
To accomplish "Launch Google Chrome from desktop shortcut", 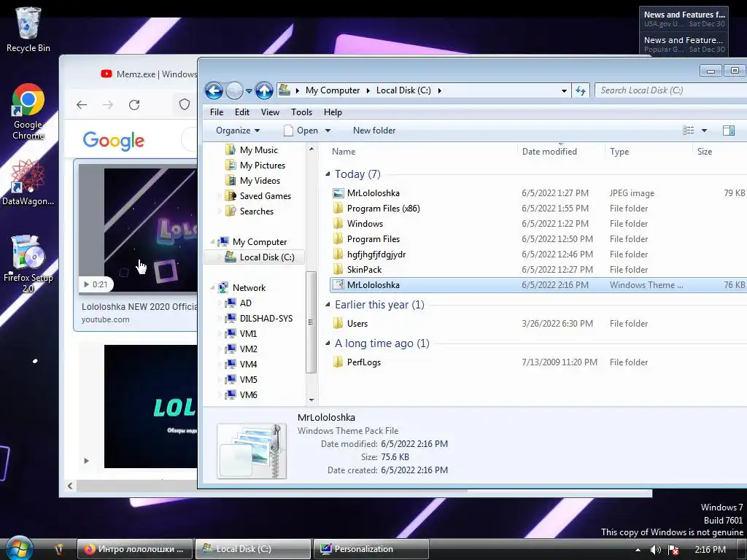I will click(28, 112).
